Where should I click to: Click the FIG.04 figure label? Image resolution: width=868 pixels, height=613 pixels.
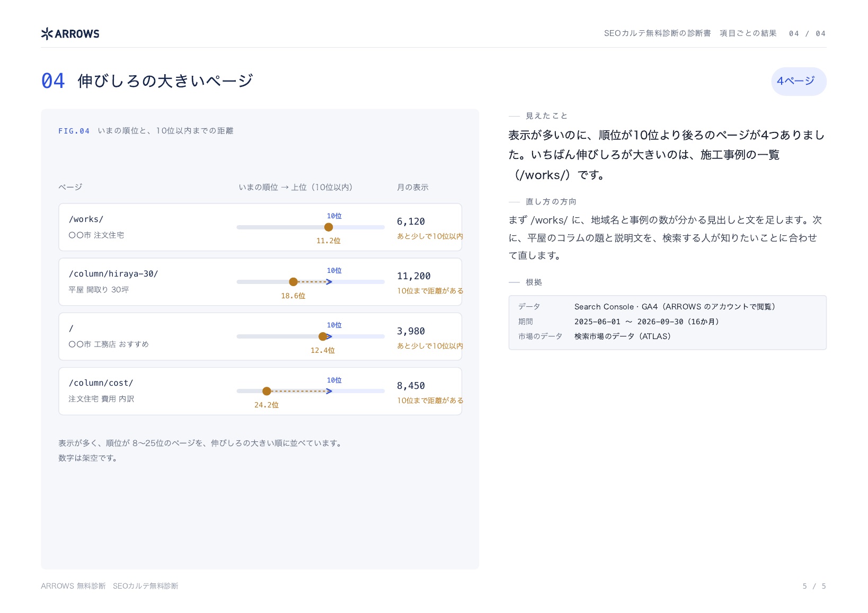74,131
